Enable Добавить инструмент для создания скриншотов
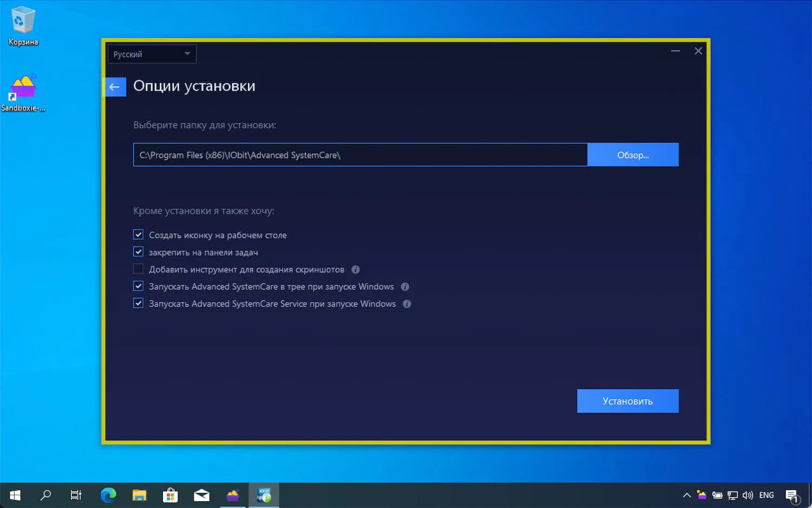 click(139, 269)
